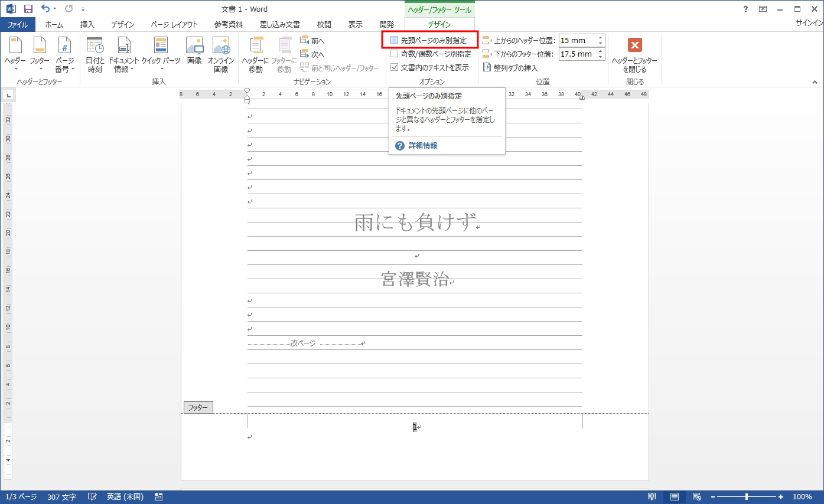Click the title 雨にも負けず text
The height and width of the screenshot is (504, 824).
(415, 222)
